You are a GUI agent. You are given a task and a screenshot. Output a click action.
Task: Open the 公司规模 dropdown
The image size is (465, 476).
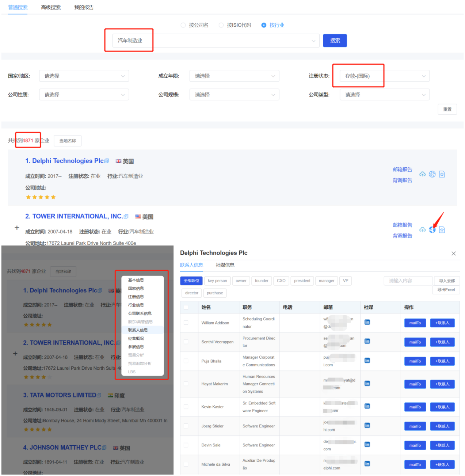[234, 95]
